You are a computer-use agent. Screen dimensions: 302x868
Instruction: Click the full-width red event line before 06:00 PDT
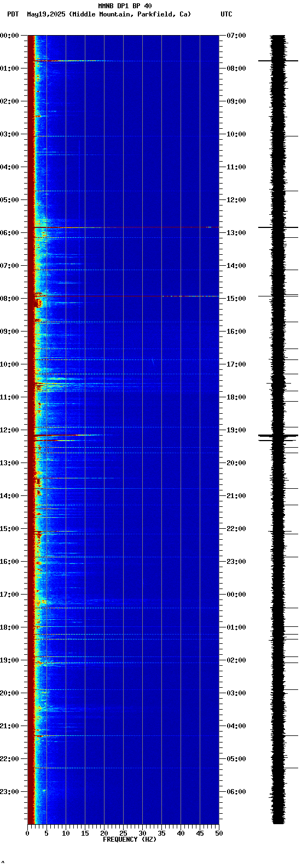[123, 227]
